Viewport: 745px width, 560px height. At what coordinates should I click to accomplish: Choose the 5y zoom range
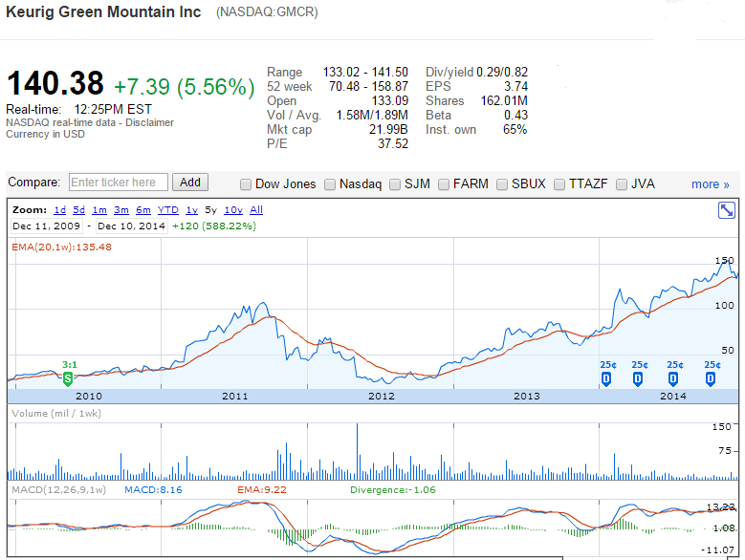pyautogui.click(x=211, y=210)
